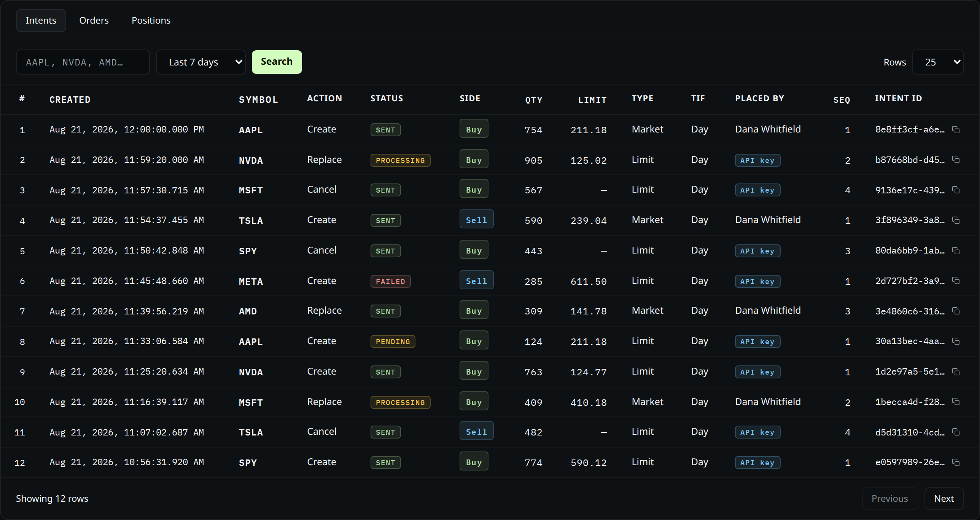Viewport: 980px width, 520px height.
Task: Copy intent ID 8e8ff3cf-a6e…
Action: pyautogui.click(x=956, y=130)
